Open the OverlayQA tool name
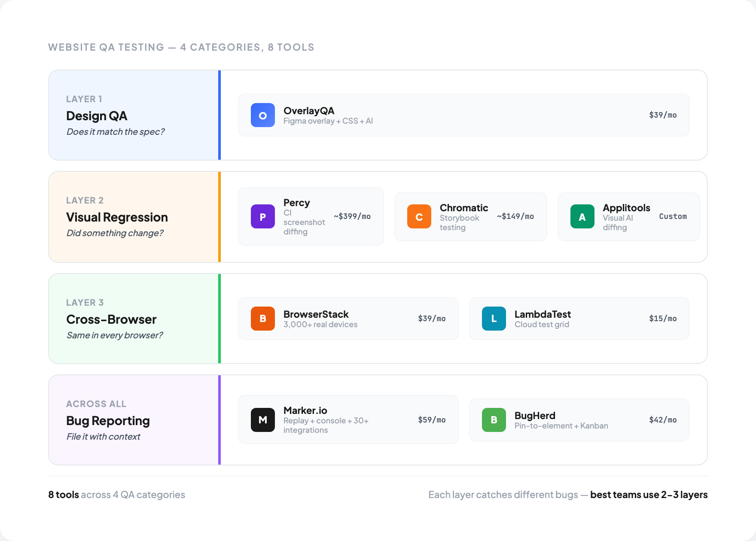Screen dimensions: 756x541 tap(309, 111)
